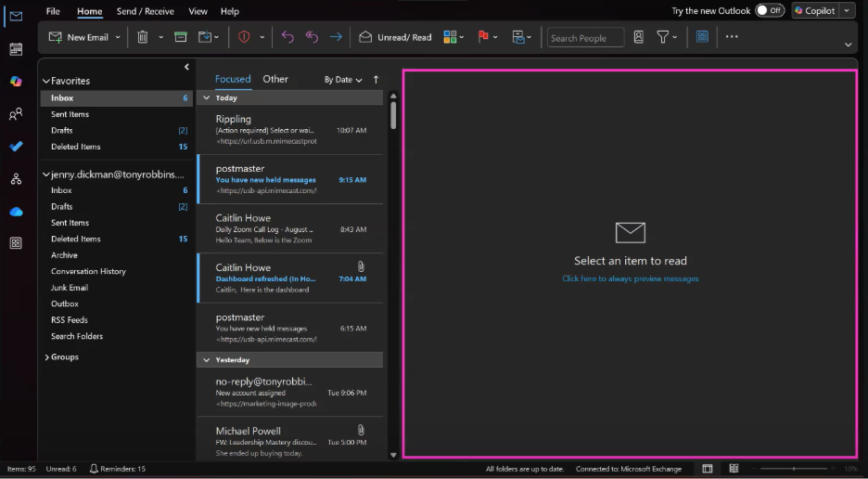
Task: Open Michael Powell Leadership Mastery email
Action: (x=290, y=441)
